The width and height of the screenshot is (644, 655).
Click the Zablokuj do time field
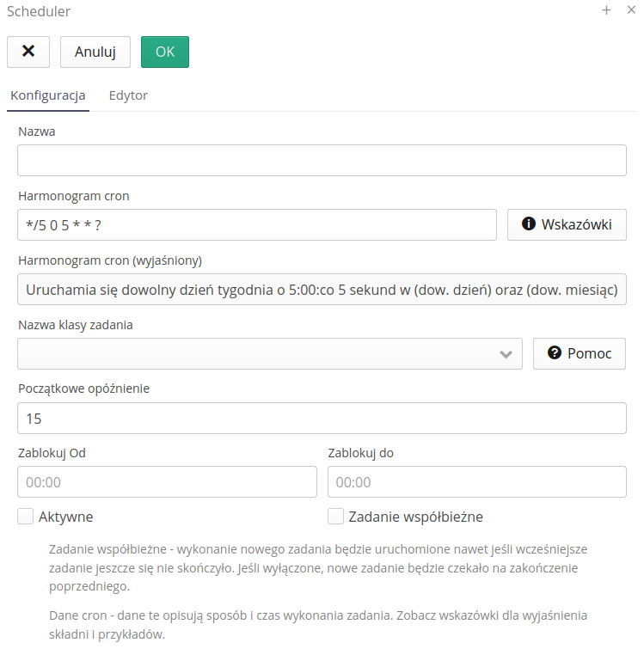tap(477, 482)
